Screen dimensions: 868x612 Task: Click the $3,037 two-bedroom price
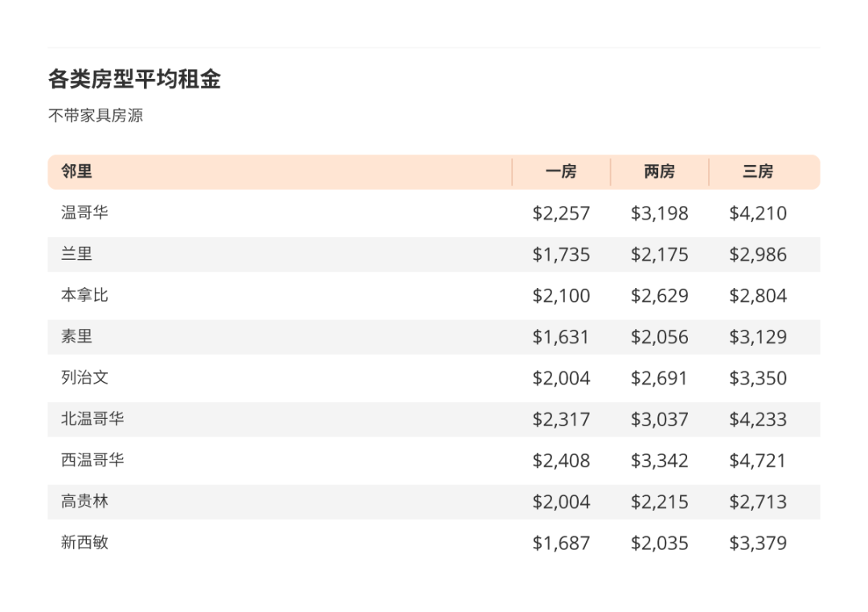659,420
